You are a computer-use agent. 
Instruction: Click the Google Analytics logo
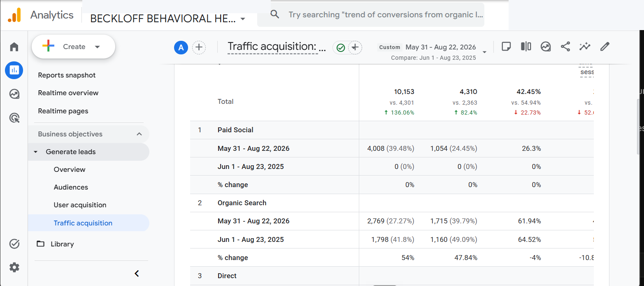pyautogui.click(x=14, y=15)
